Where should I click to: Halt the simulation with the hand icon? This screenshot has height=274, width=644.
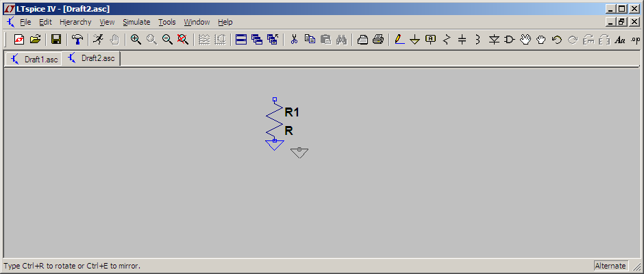114,40
